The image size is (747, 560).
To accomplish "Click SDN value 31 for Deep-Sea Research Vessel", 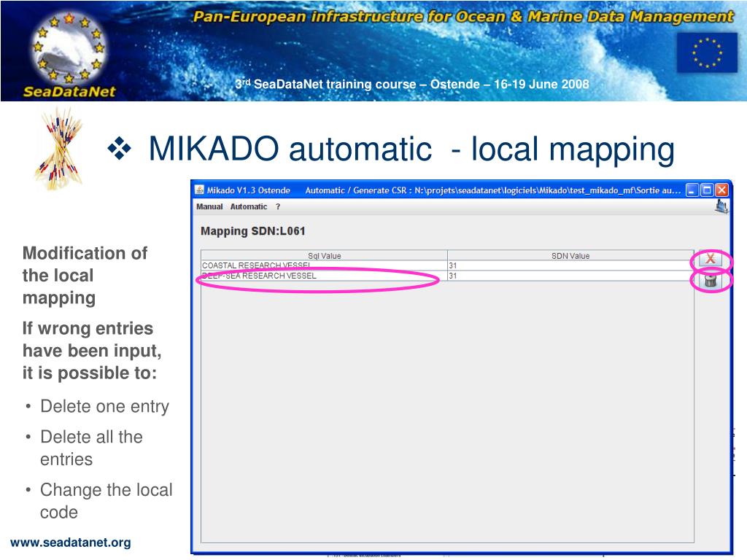I will coord(570,276).
